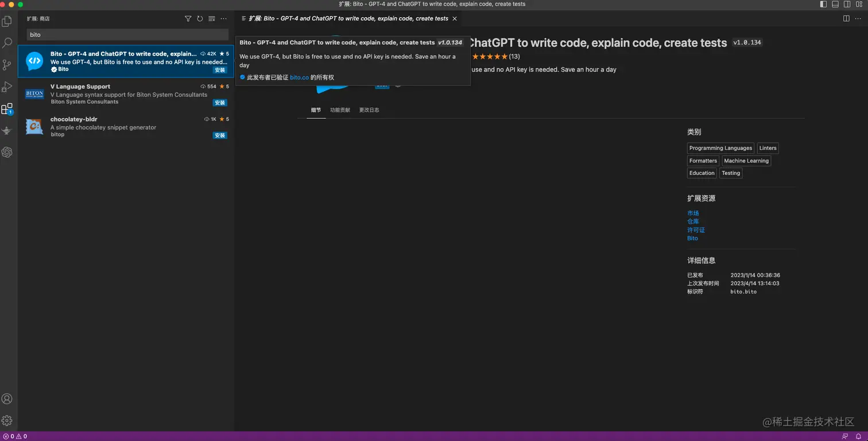Open the extensions sidebar more actions menu
This screenshot has width=868, height=441.
tap(224, 18)
